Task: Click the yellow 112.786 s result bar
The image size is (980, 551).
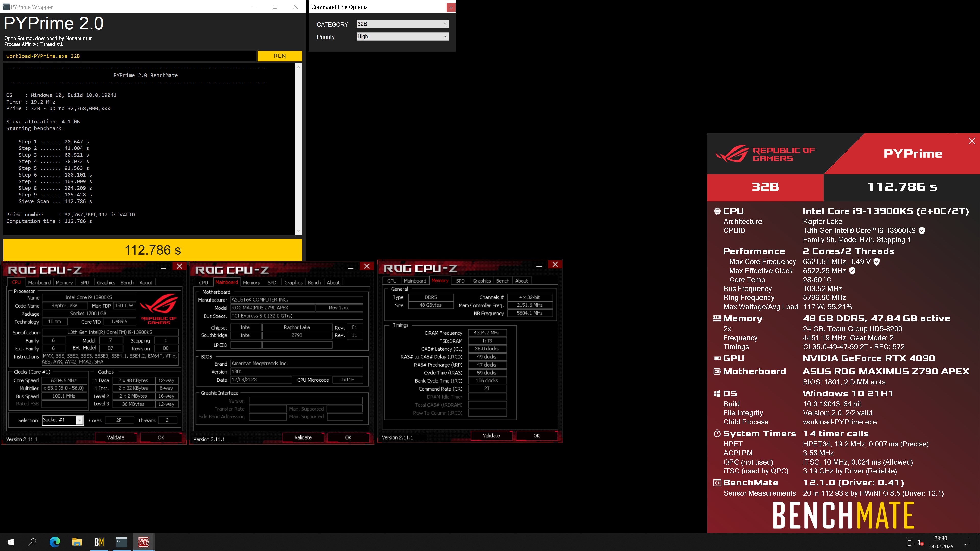Action: [153, 250]
